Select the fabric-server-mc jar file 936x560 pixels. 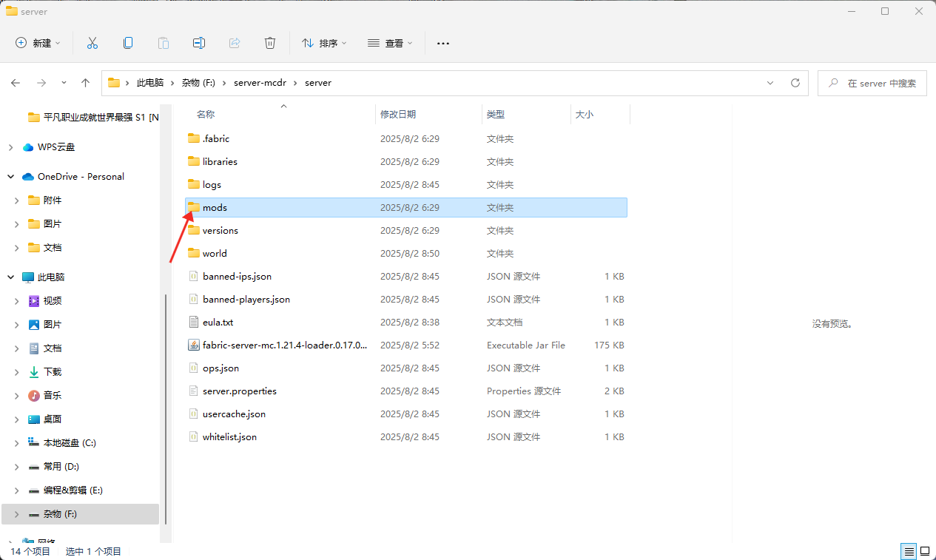pos(284,345)
